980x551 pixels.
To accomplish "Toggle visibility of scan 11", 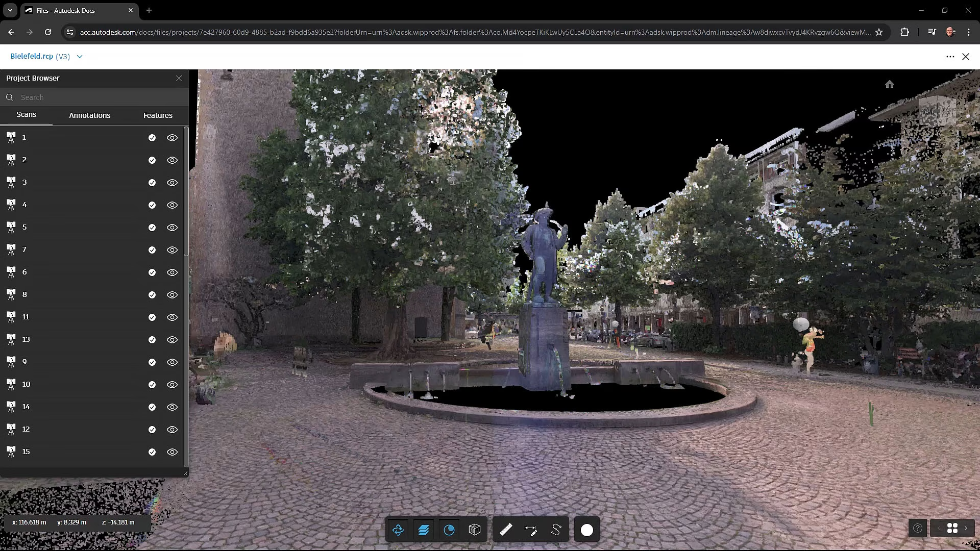I will click(173, 317).
